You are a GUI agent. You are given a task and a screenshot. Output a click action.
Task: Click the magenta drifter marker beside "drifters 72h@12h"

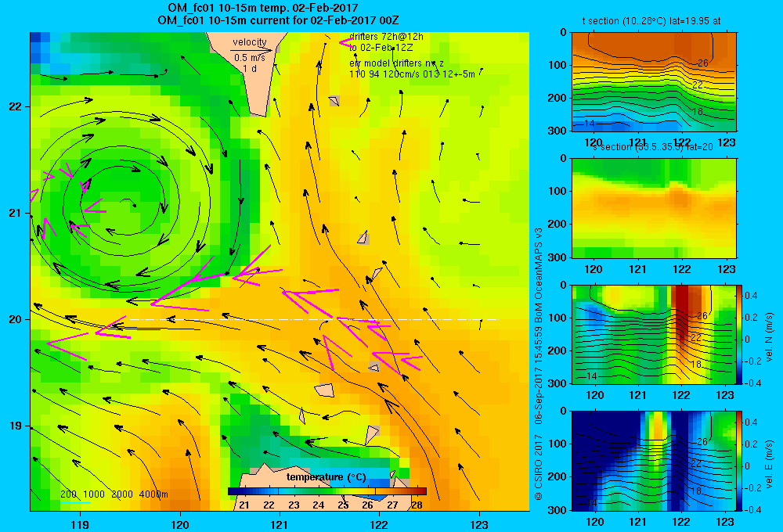(346, 42)
